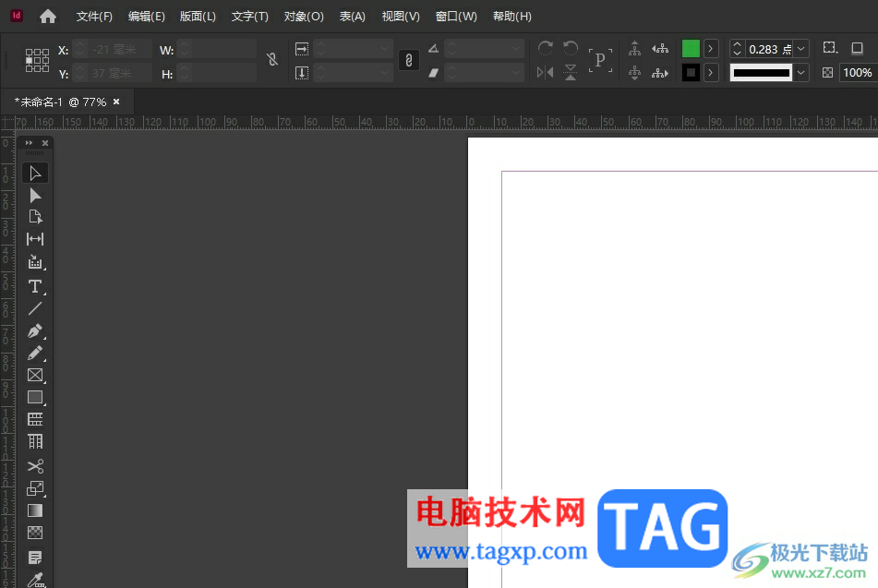The image size is (878, 588).
Task: Select the Line tool
Action: coord(35,308)
